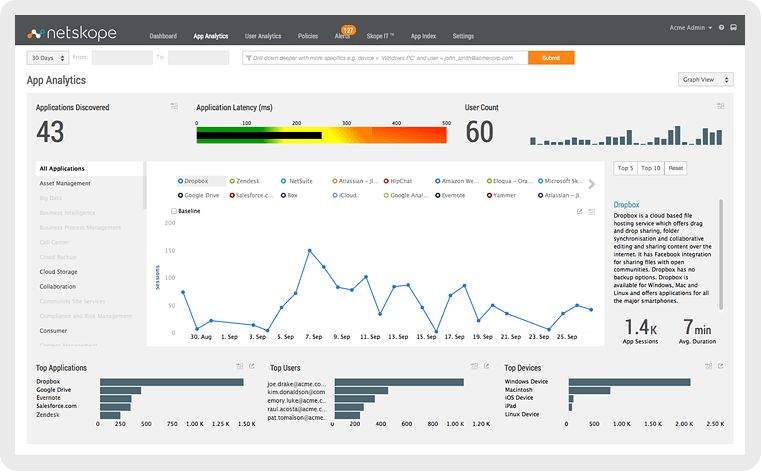Viewport: 762px width, 472px height.
Task: Toggle Salesforce.c... series in legend
Action: pyautogui.click(x=251, y=195)
